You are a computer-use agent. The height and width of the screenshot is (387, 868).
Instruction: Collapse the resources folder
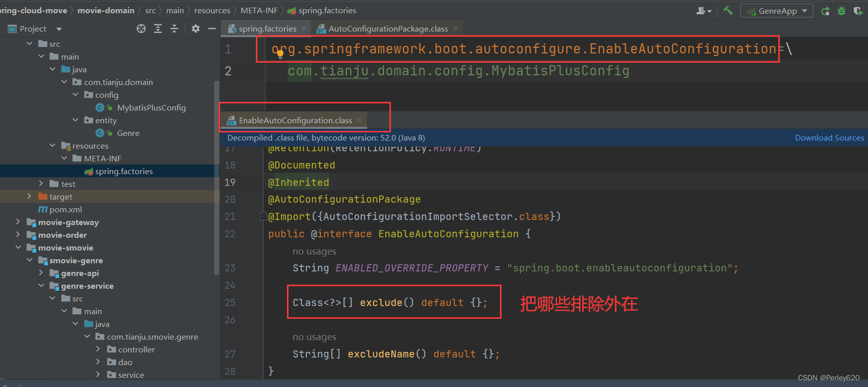tap(52, 146)
